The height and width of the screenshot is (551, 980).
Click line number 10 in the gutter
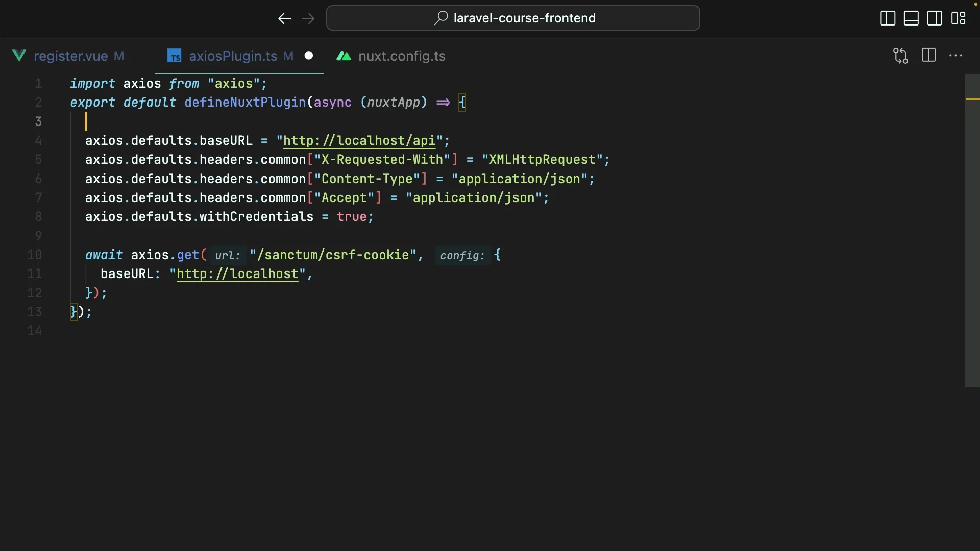point(35,255)
